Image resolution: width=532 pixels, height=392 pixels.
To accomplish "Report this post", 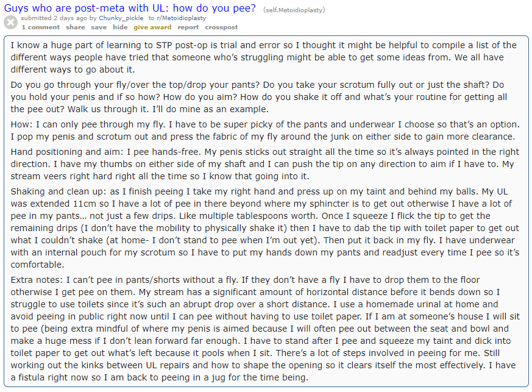I will 188,27.
